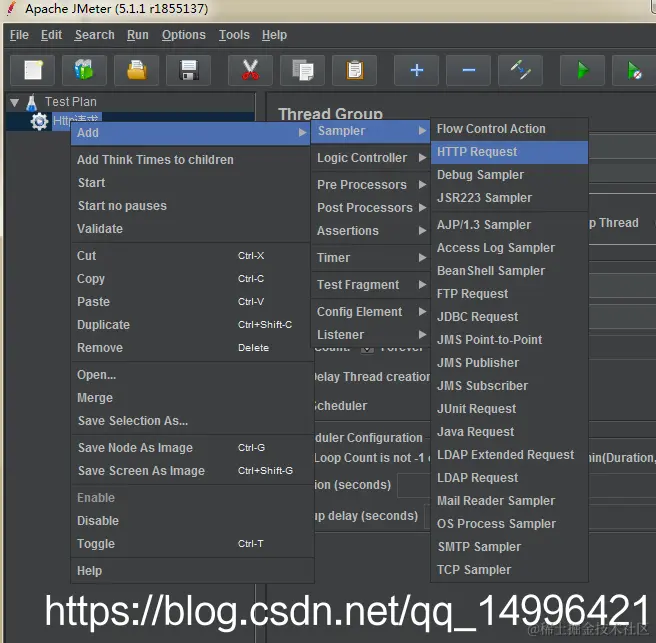Click the thread group gear icon
656x643 pixels.
[39, 121]
